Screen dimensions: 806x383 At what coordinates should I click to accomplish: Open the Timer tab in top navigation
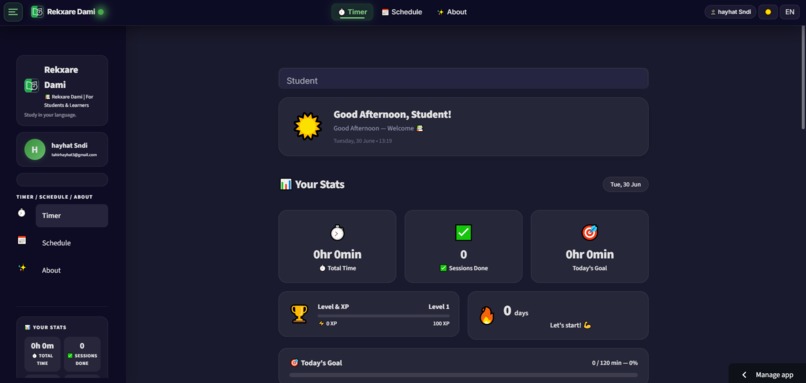(352, 12)
